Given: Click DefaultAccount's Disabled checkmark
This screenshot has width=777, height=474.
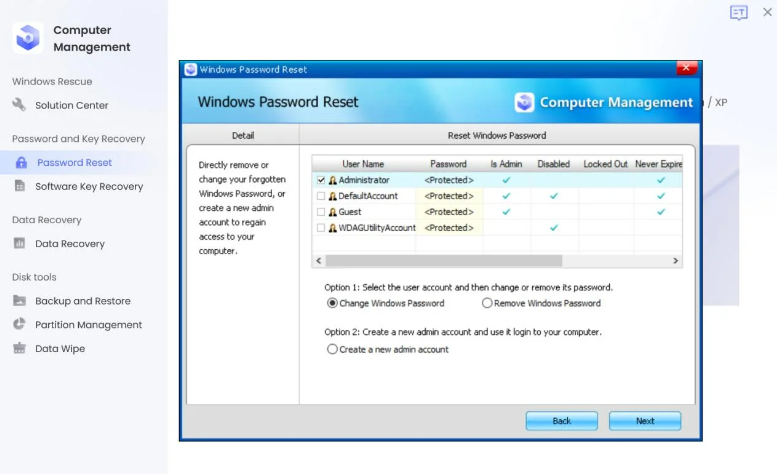Looking at the screenshot, I should click(554, 196).
